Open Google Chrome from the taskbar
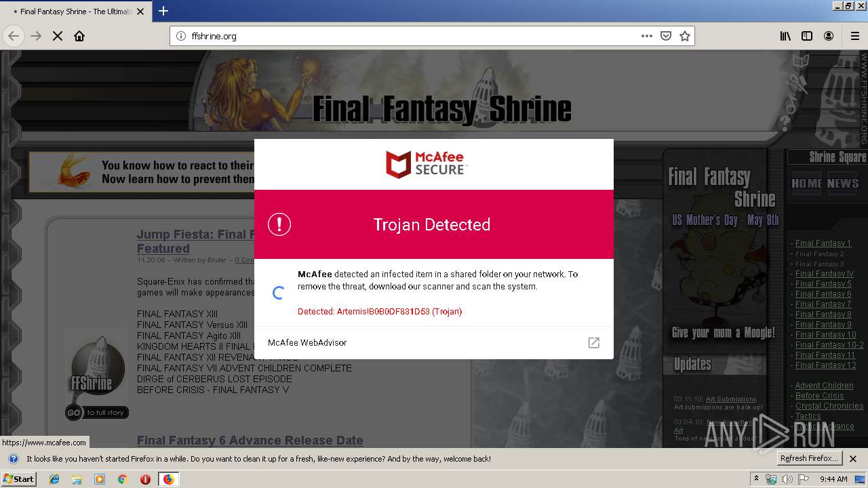The height and width of the screenshot is (488, 868). 122,479
